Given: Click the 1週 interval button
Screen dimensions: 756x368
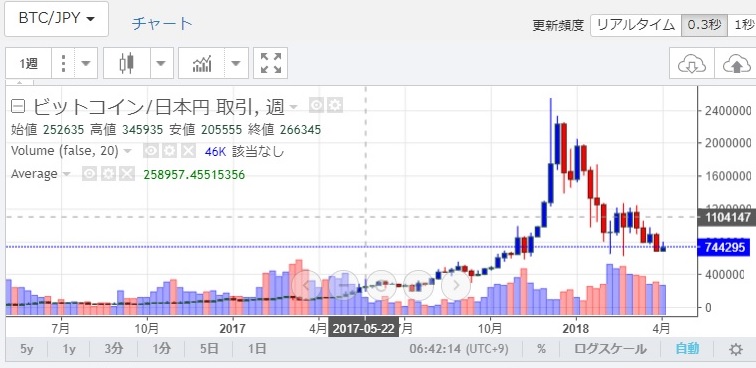Looking at the screenshot, I should coord(28,63).
